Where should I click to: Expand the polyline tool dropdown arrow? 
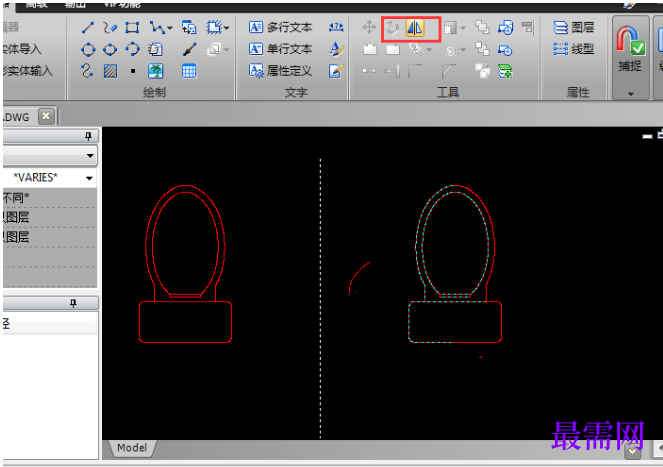[169, 28]
